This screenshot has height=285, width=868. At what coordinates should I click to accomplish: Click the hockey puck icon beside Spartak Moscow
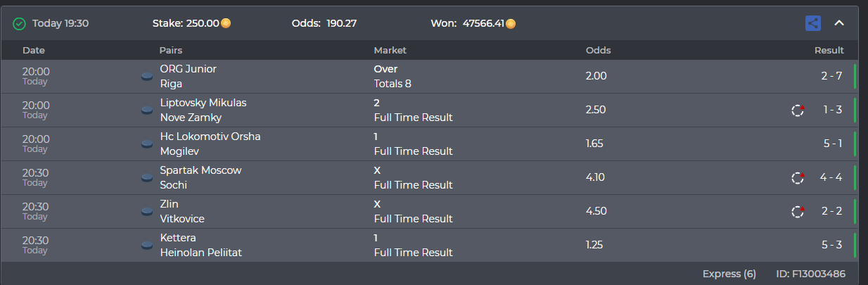coord(147,177)
